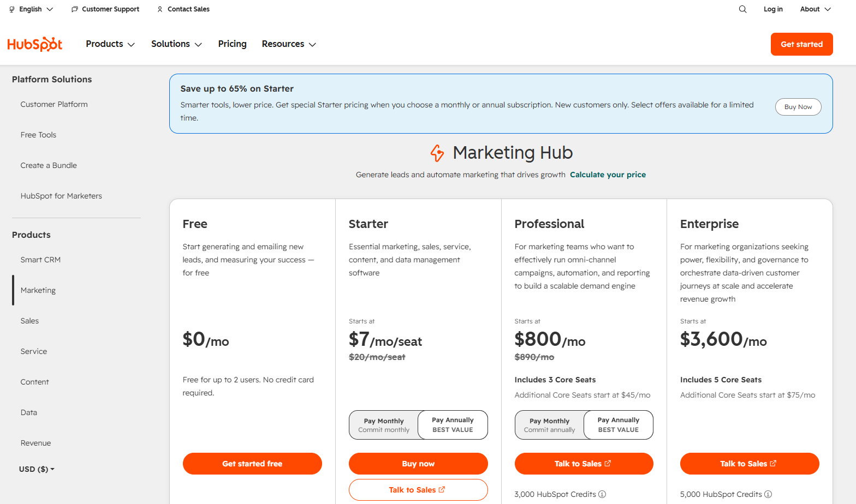This screenshot has height=504, width=856.
Task: Click the orange Get started button
Action: tap(801, 44)
